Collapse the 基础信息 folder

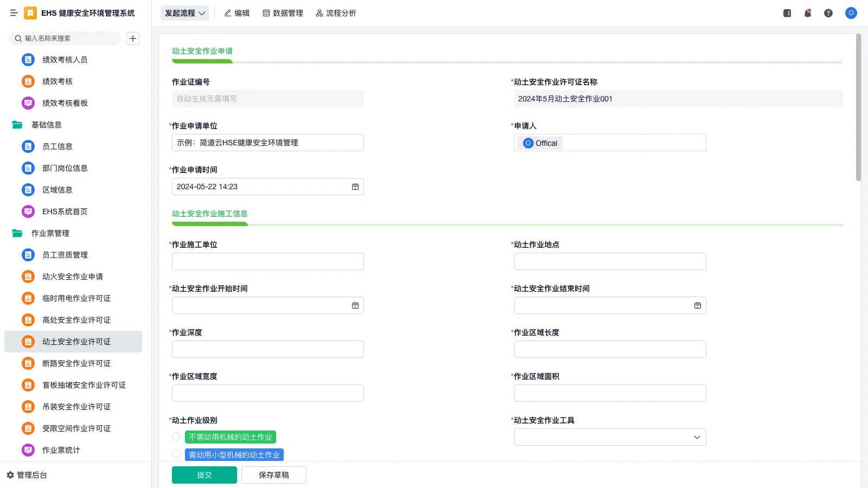tap(17, 125)
